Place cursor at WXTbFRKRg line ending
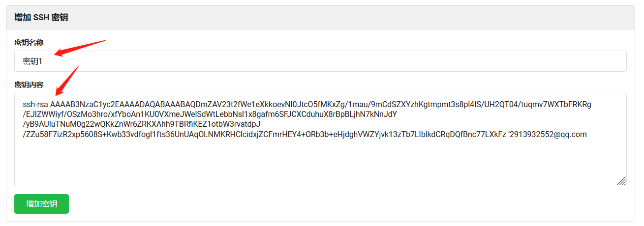The width and height of the screenshot is (644, 226). pyautogui.click(x=591, y=105)
